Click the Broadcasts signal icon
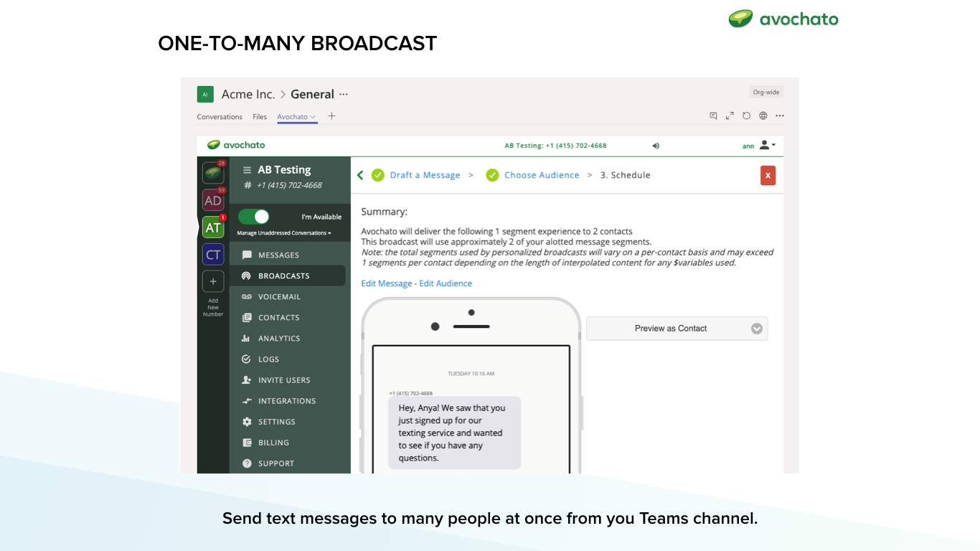980x551 pixels. coord(247,275)
